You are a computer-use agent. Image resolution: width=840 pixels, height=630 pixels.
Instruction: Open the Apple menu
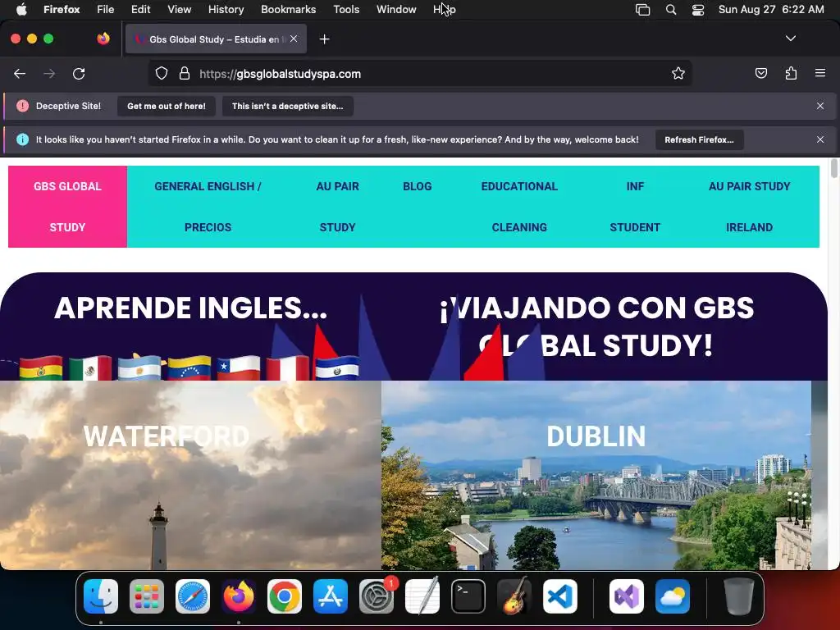pos(21,10)
